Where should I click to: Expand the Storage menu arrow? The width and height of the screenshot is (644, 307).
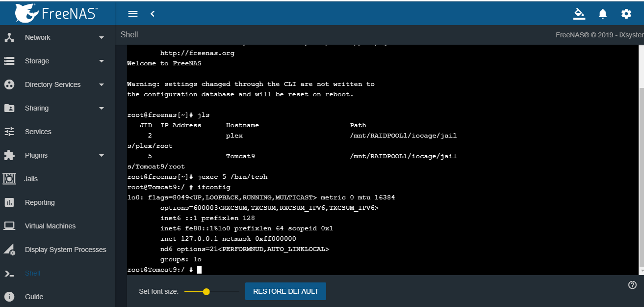(102, 61)
